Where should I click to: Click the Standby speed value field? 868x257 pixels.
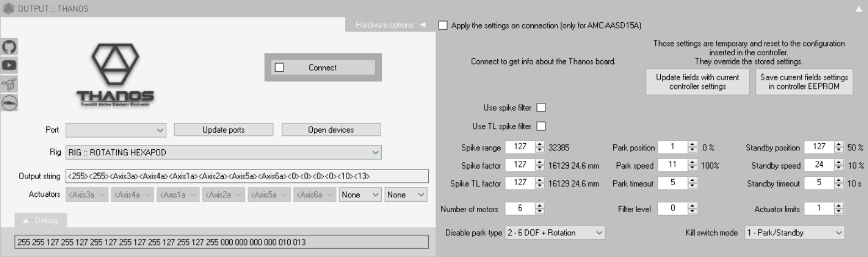click(819, 165)
